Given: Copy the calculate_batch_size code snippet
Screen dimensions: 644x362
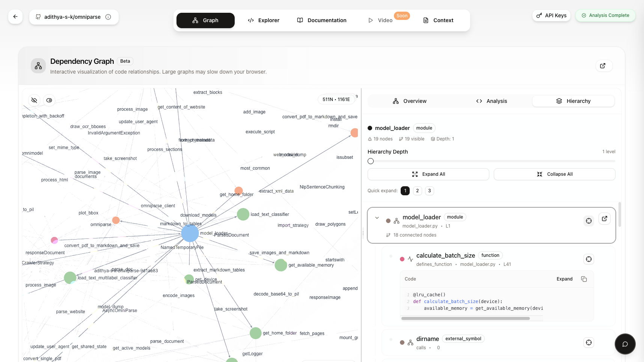Looking at the screenshot, I should pos(584,279).
